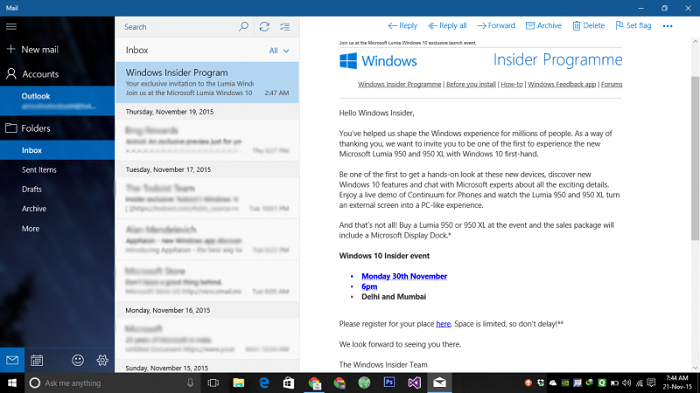700x393 pixels.
Task: Open the Store from taskbar
Action: pos(289,383)
